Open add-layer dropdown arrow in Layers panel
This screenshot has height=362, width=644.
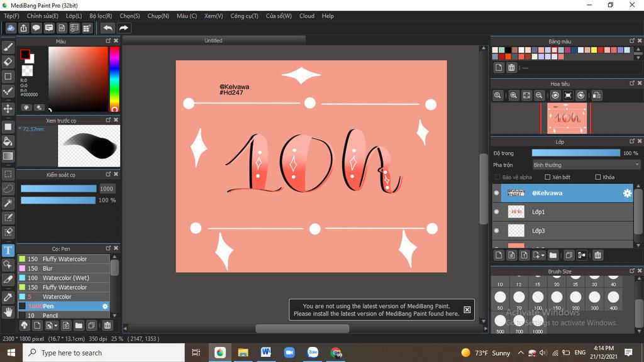543,255
